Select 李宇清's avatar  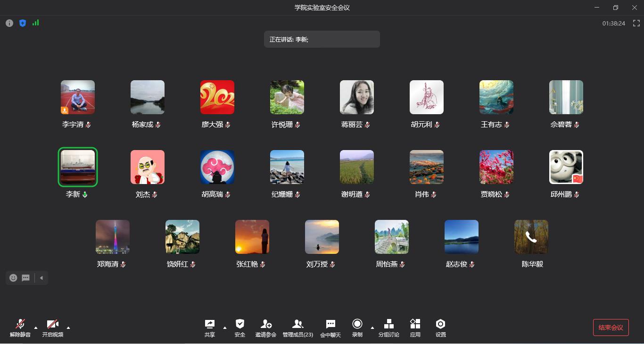78,97
